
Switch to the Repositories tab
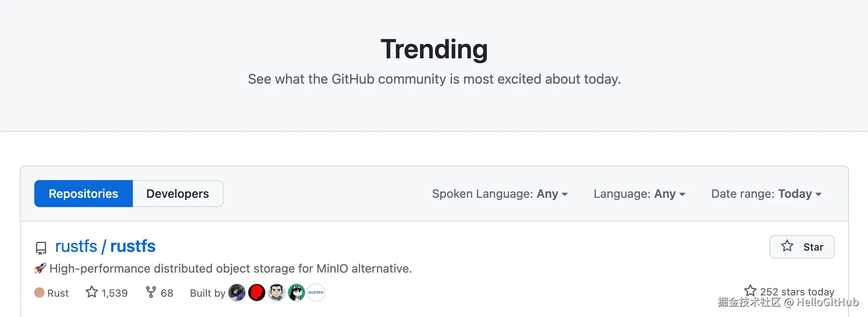coord(83,194)
